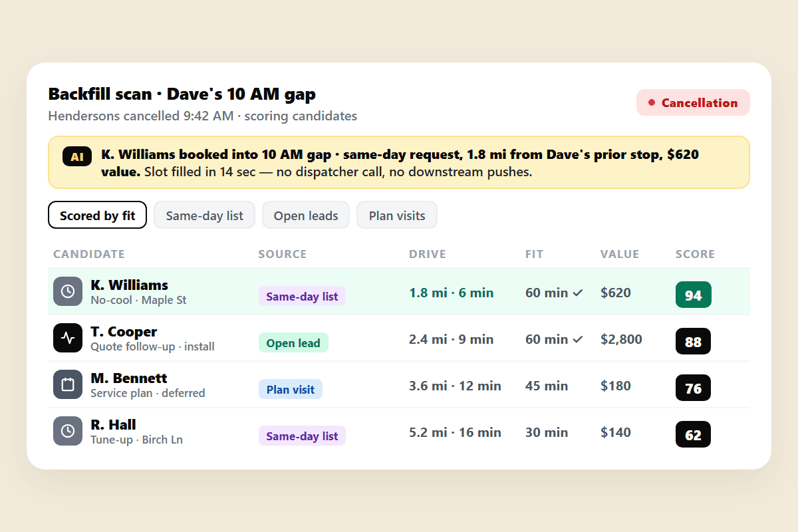Click the Same-day list tag in K. Williams row
This screenshot has height=532, width=798.
[302, 297]
